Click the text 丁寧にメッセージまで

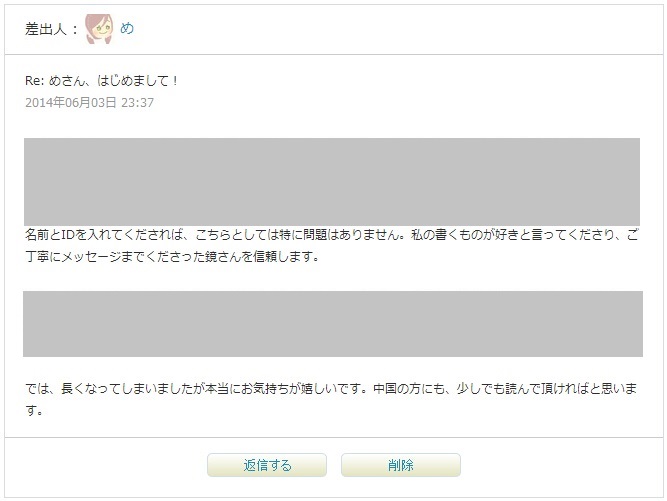pyautogui.click(x=85, y=257)
